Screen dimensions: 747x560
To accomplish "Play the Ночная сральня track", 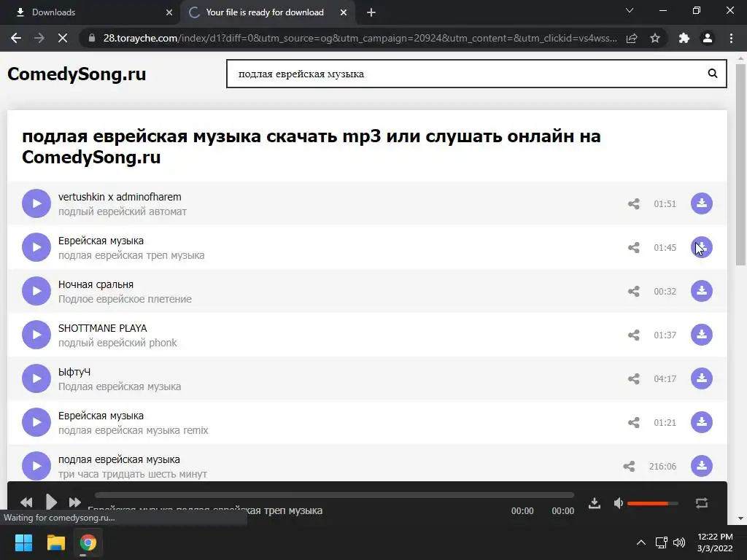I will [36, 291].
